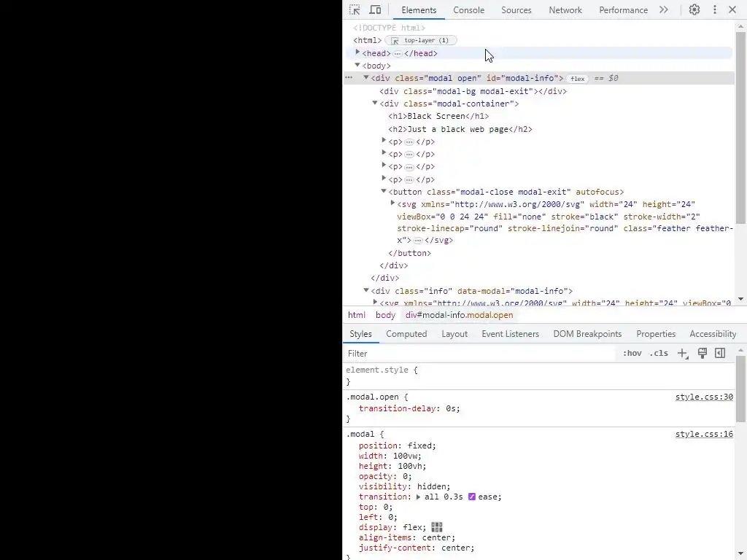Expand the feather-x svg node
Image resolution: width=747 pixels, height=560 pixels.
[392, 203]
